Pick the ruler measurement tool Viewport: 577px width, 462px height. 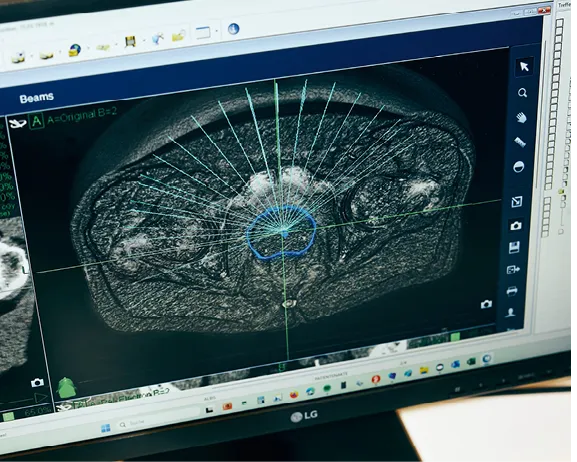pyautogui.click(x=520, y=142)
